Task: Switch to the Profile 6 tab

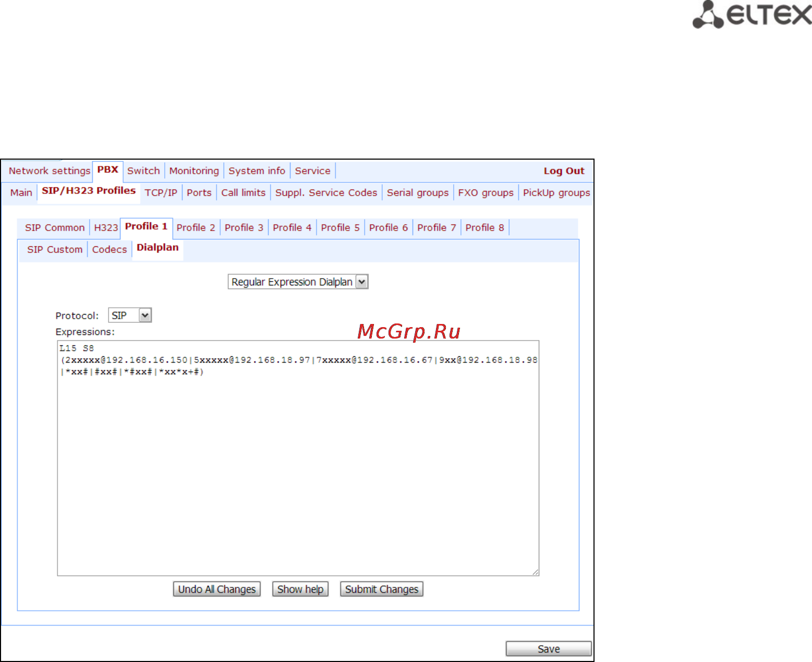Action: 389,227
